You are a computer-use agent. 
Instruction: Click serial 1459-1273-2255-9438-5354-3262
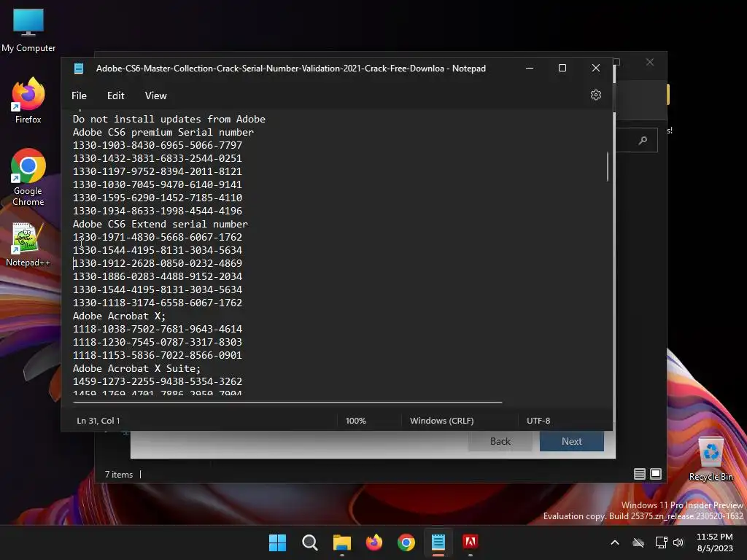[x=158, y=381]
